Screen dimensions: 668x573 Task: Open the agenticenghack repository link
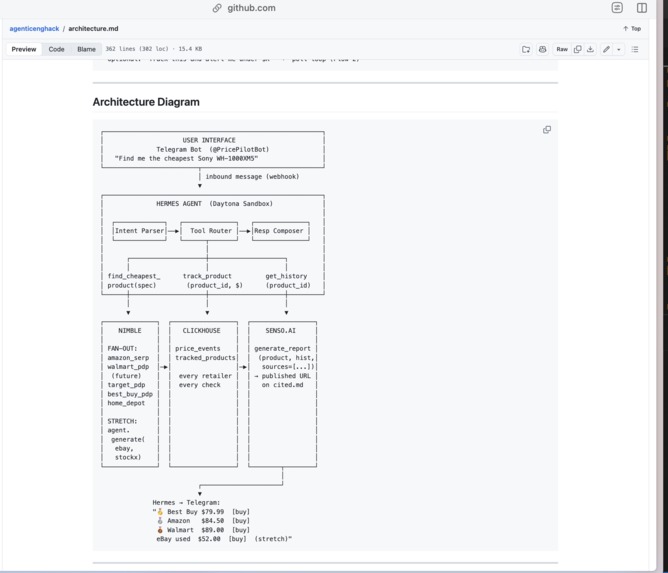tap(34, 29)
